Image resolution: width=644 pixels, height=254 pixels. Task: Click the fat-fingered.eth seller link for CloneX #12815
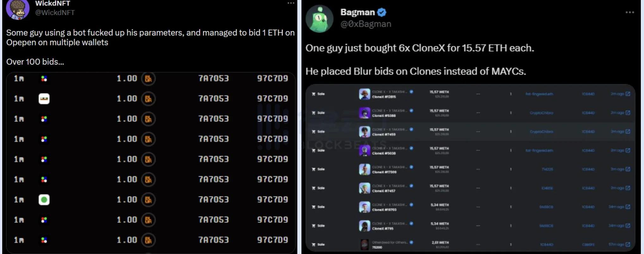pyautogui.click(x=539, y=94)
